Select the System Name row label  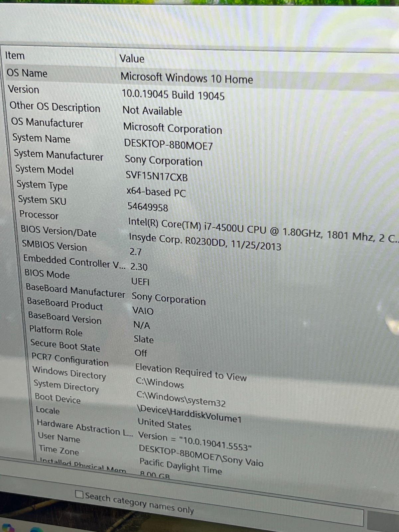(41, 138)
